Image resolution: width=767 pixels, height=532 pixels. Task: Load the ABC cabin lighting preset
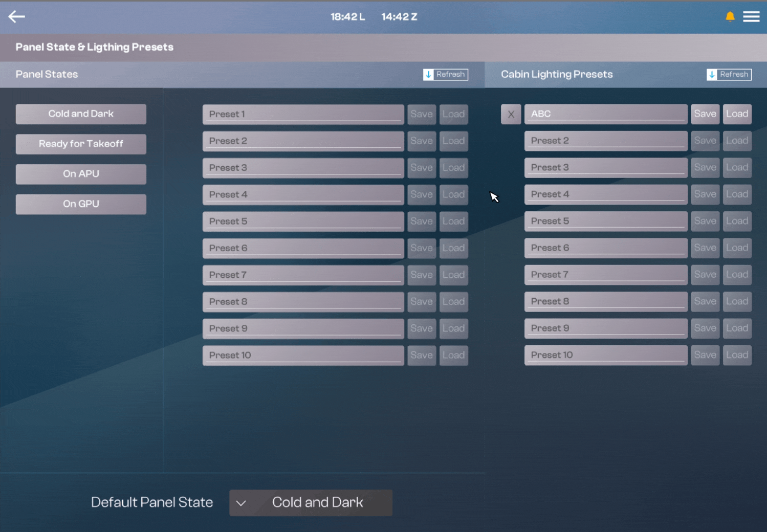(737, 114)
